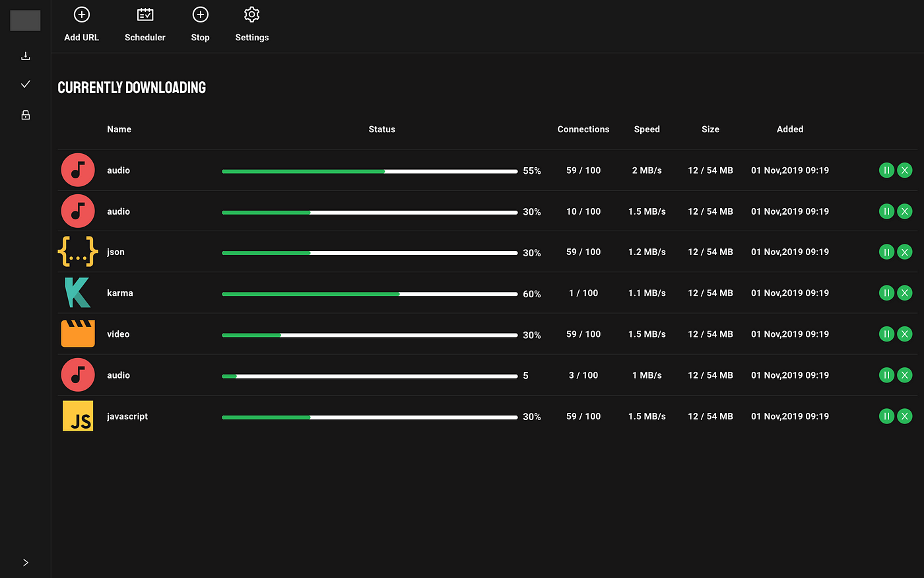
Task: Sort by the Status column header
Action: (x=381, y=129)
